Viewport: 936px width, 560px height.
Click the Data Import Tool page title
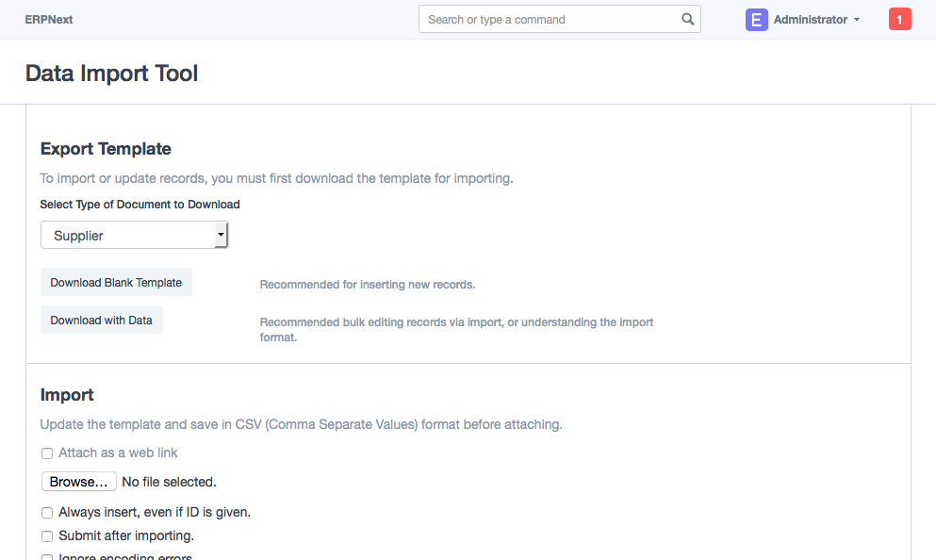tap(111, 74)
